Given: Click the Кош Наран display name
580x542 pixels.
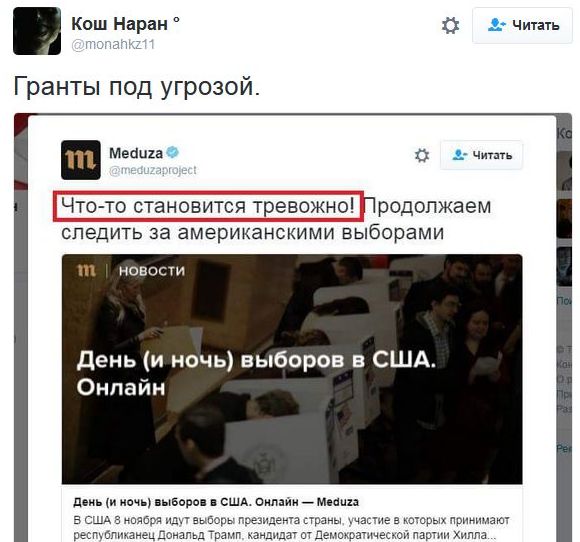Looking at the screenshot, I should tap(125, 24).
